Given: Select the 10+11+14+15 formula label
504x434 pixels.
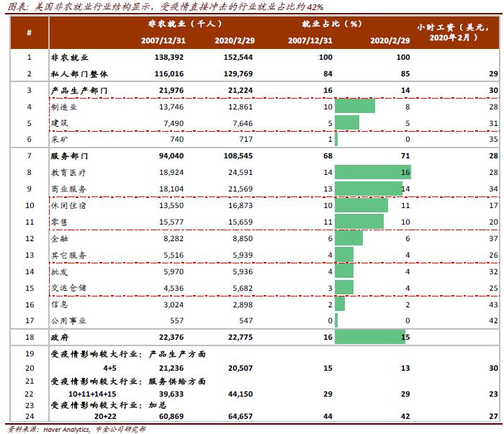Looking at the screenshot, I should tap(92, 394).
